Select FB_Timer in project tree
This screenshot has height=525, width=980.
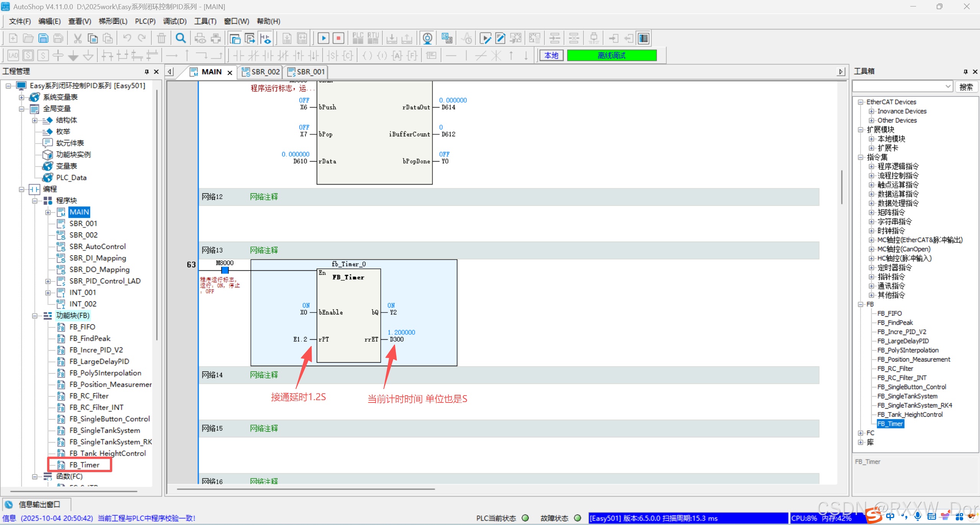click(84, 465)
